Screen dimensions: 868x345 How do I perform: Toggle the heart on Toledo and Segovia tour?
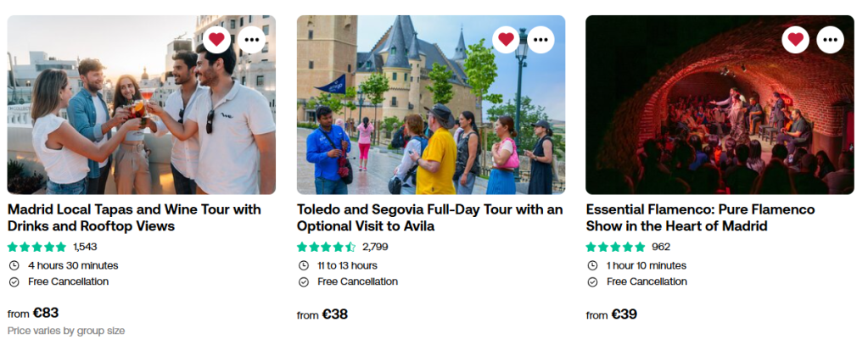(506, 39)
